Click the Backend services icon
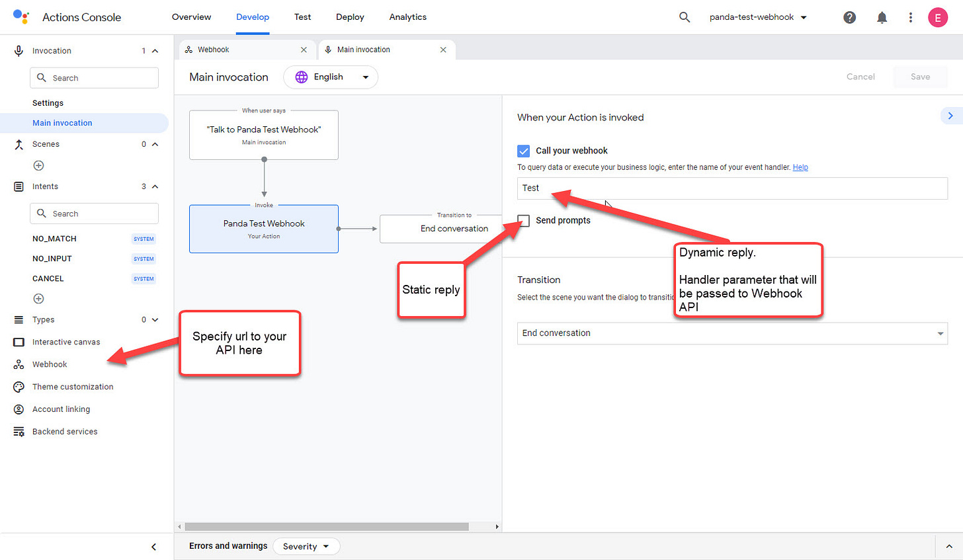 (x=19, y=432)
